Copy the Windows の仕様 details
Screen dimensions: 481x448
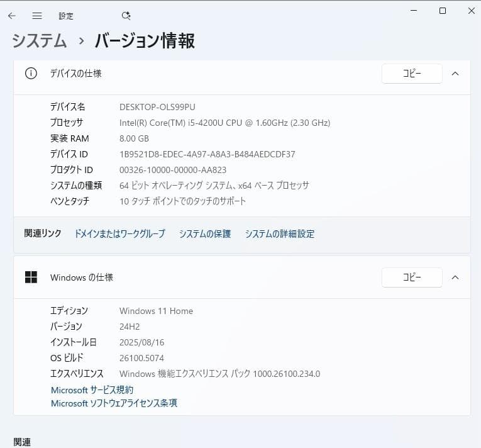coord(412,277)
